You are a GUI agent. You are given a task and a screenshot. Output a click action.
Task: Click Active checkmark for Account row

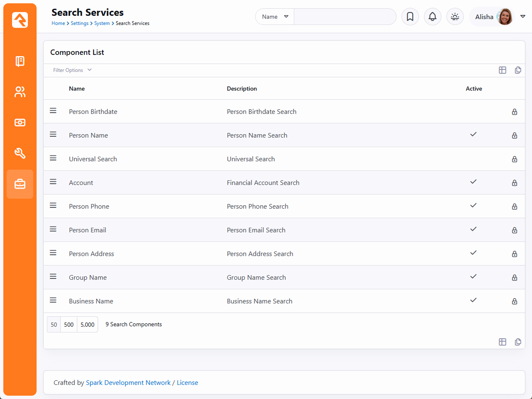click(473, 182)
